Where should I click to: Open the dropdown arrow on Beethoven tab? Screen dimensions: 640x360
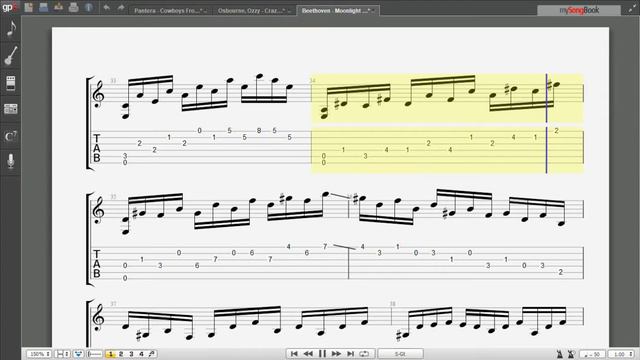373,11
